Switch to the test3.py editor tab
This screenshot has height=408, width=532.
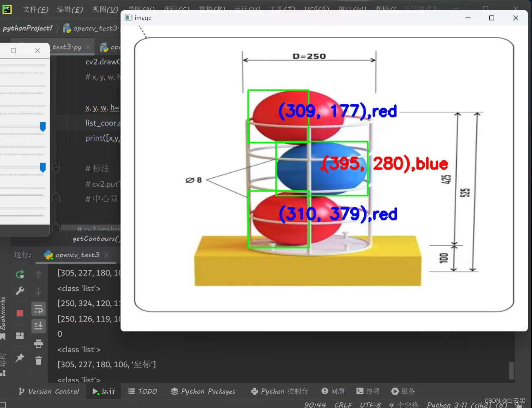point(67,47)
